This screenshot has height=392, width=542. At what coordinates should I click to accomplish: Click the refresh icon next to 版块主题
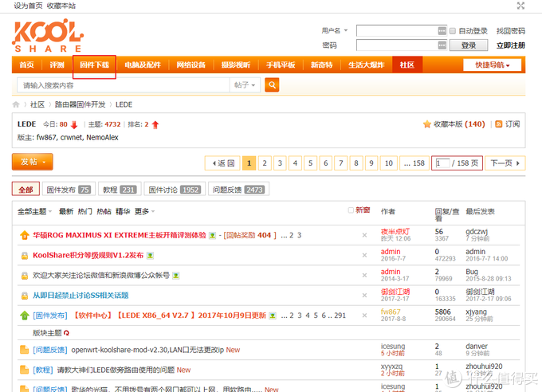tap(66, 333)
